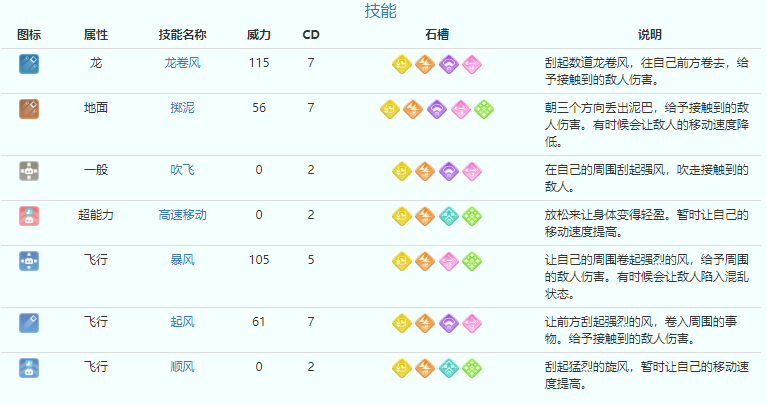Click the pink 高速移动 skill icon
This screenshot has height=404, width=767.
click(29, 215)
